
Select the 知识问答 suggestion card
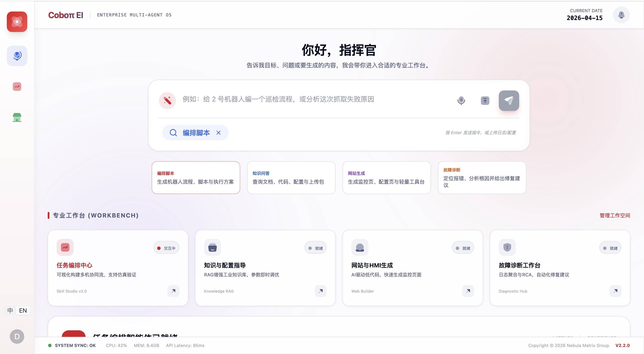[x=291, y=177]
